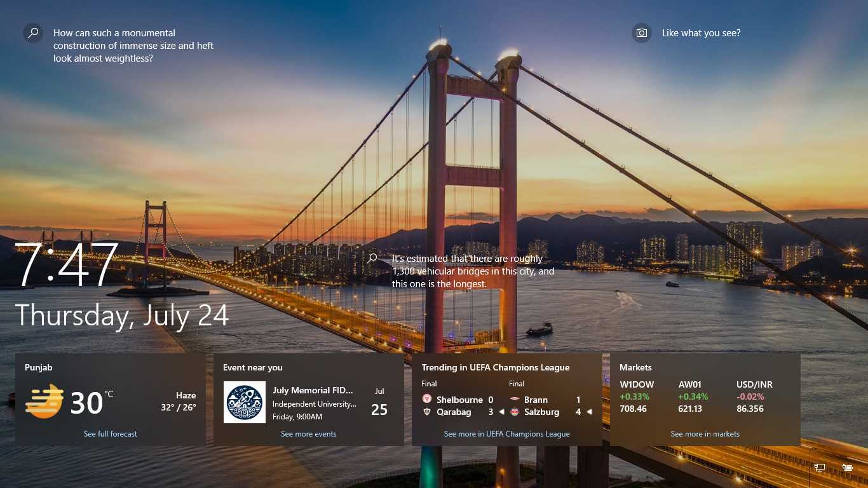Viewport: 868px width, 488px height.
Task: Click the Shelbourne team crest icon
Action: coord(427,400)
